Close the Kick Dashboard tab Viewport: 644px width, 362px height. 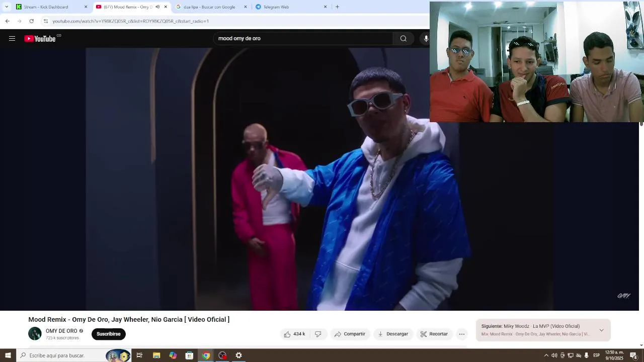(86, 7)
